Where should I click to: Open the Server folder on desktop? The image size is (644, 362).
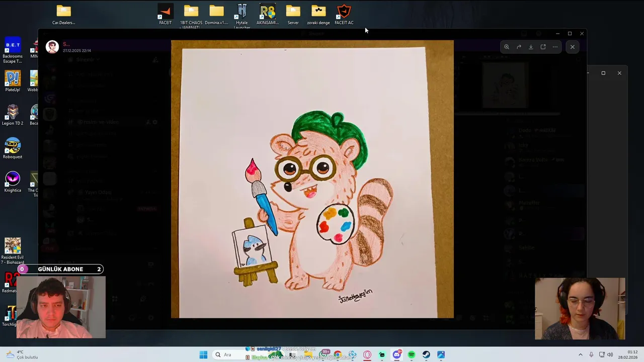293,15
